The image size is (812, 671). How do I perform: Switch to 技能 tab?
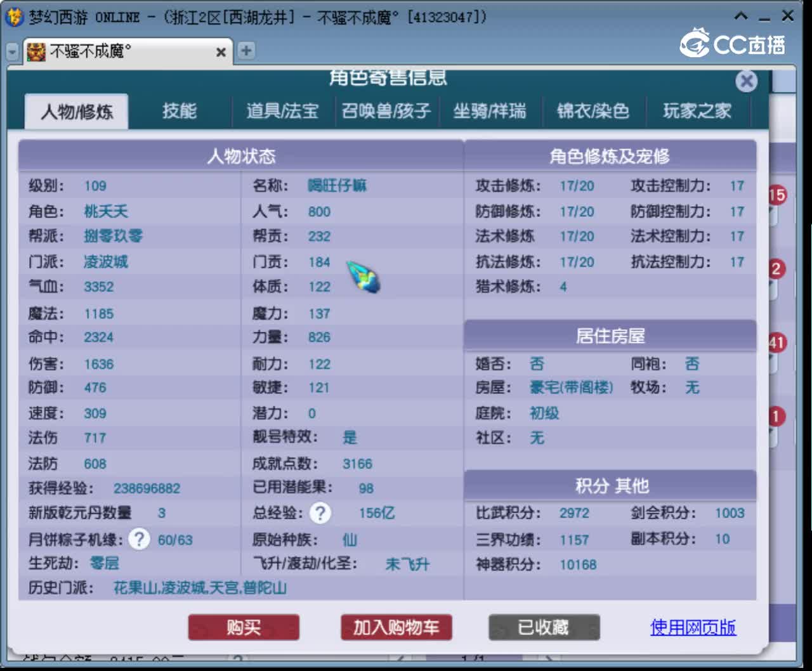[180, 111]
